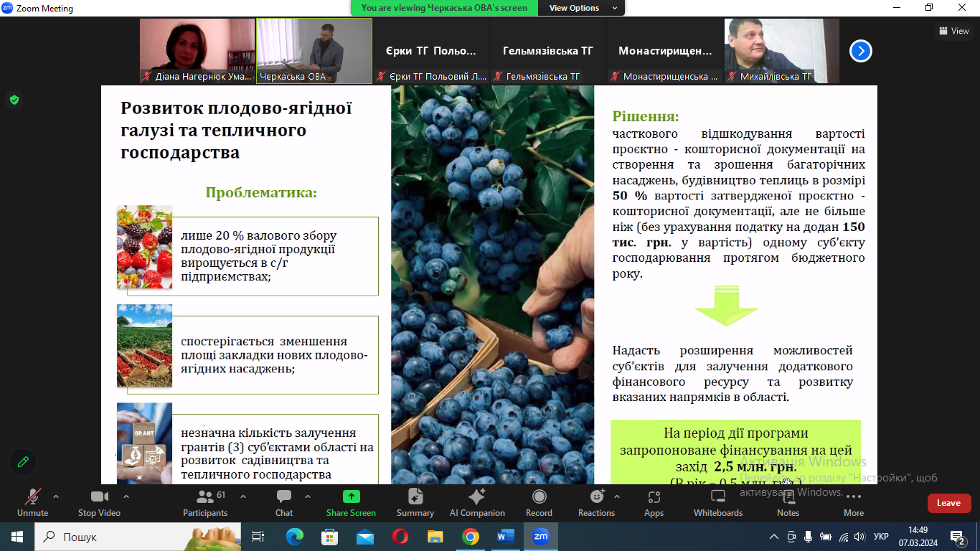Expand Reactions options arrow
This screenshot has width=980, height=551.
pos(617,496)
